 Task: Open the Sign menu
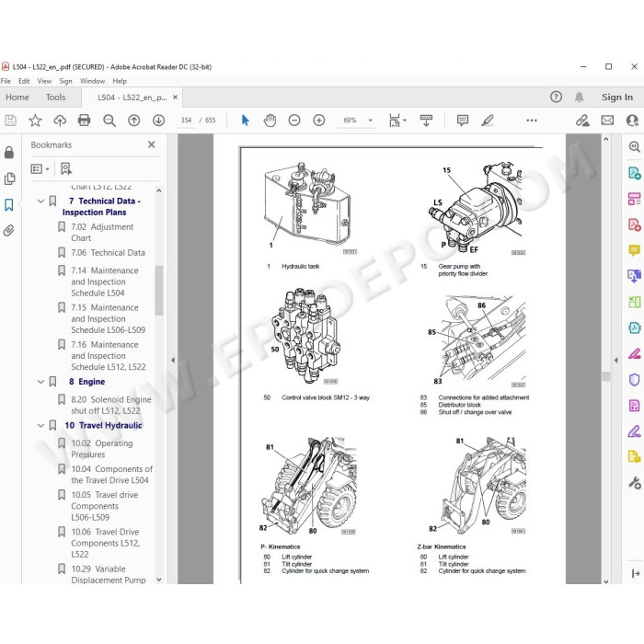tap(65, 81)
